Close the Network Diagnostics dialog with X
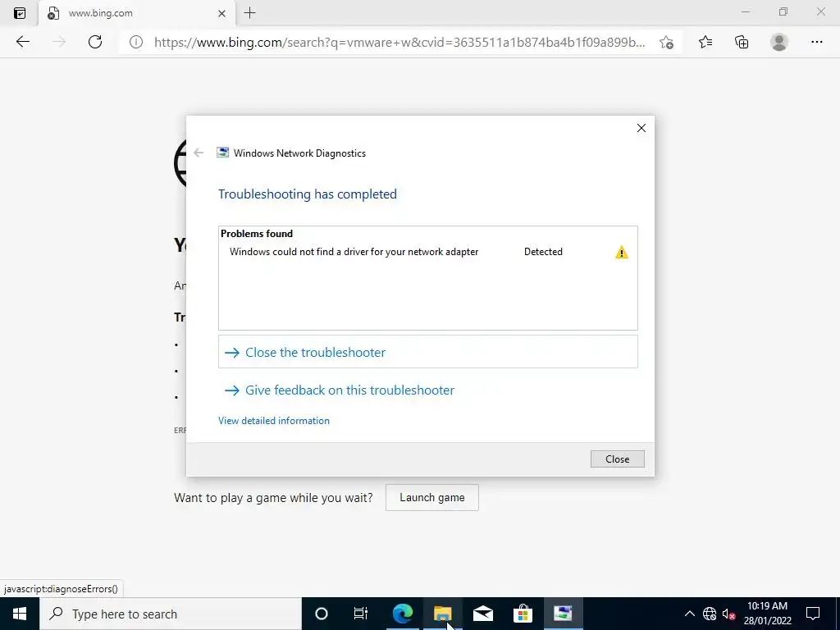The height and width of the screenshot is (630, 840). pos(641,128)
